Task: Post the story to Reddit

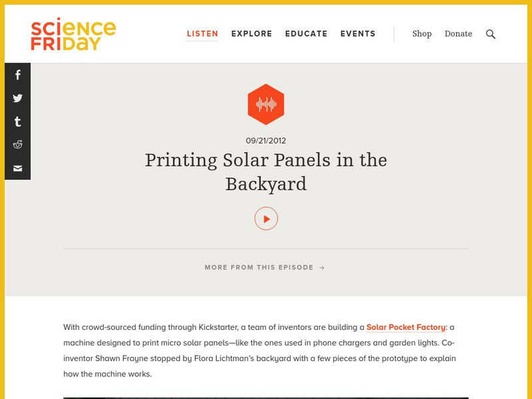Action: 17,145
